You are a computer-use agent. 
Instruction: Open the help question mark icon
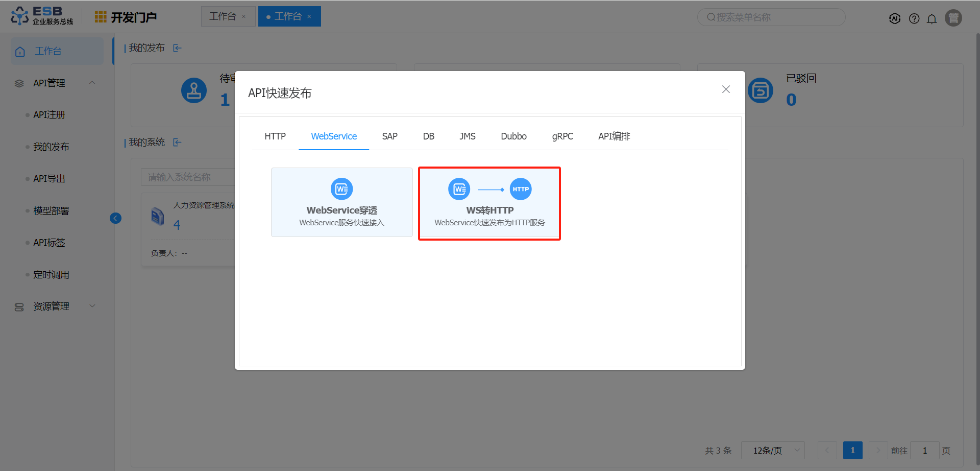click(x=914, y=18)
